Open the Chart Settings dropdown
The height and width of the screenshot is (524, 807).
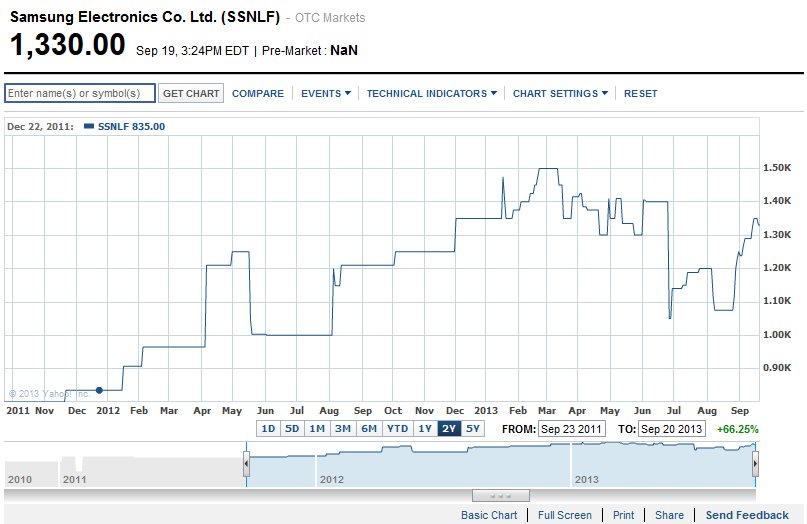560,94
